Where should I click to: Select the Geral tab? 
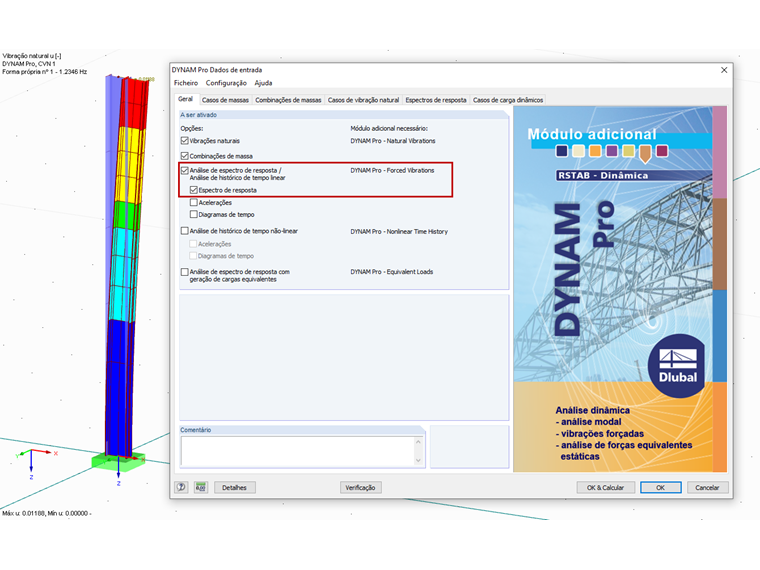coord(186,99)
